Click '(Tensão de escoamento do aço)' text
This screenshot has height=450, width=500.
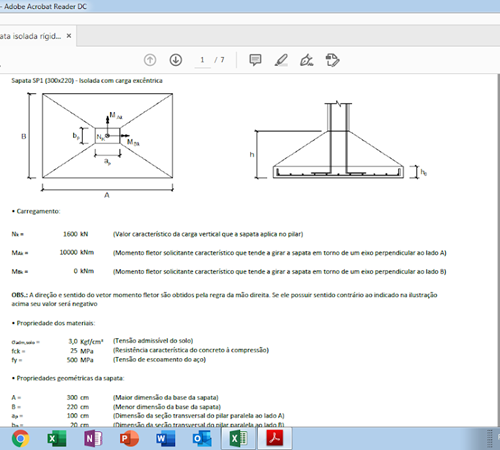[x=159, y=359]
